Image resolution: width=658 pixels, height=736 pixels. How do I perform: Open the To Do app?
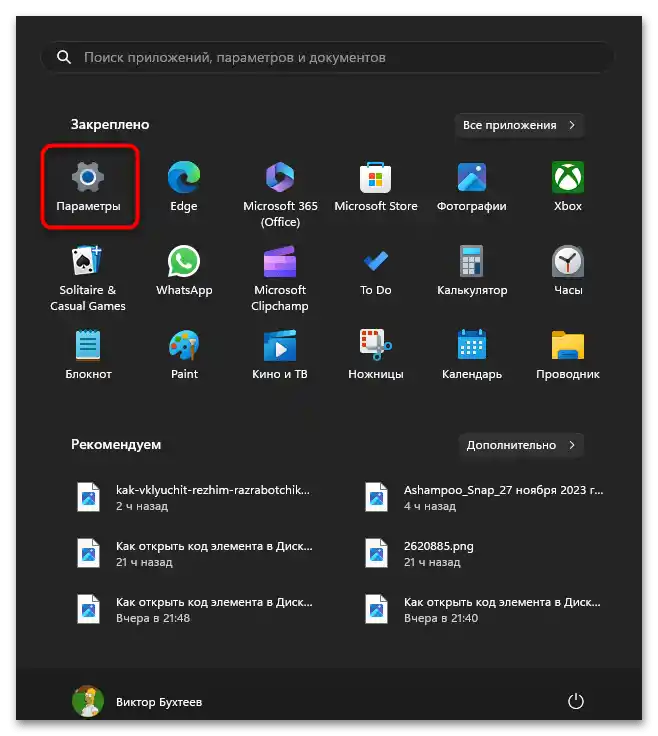pos(376,271)
